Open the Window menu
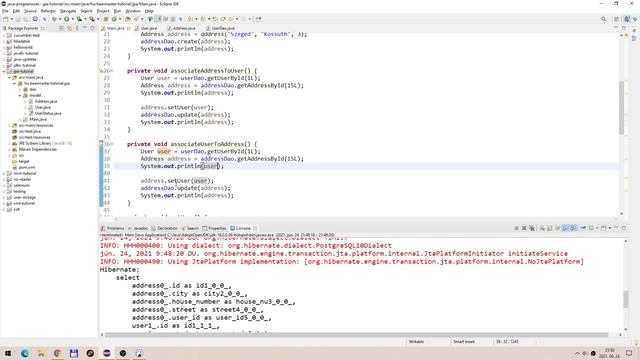Screen dimensions: 640x360 [x=133, y=11]
